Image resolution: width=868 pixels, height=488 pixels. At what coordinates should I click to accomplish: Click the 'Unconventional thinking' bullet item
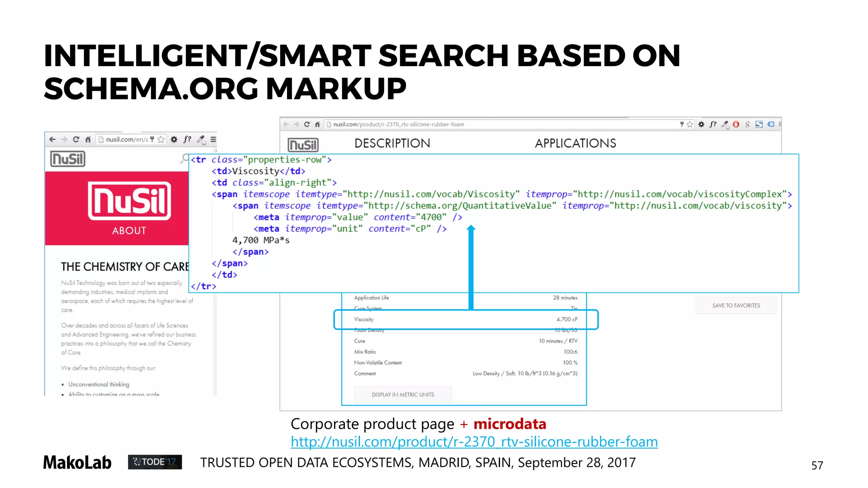click(99, 384)
